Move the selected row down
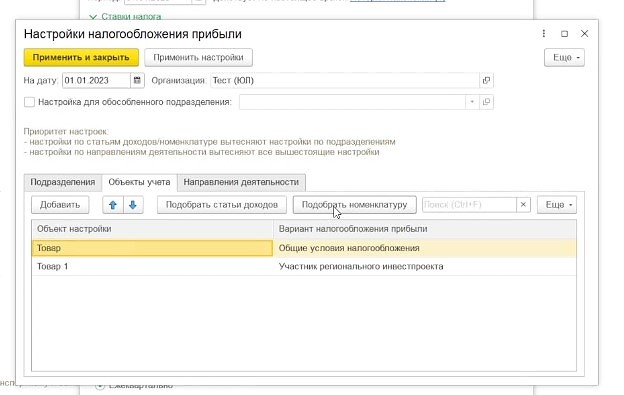This screenshot has width=624, height=395. tap(133, 205)
